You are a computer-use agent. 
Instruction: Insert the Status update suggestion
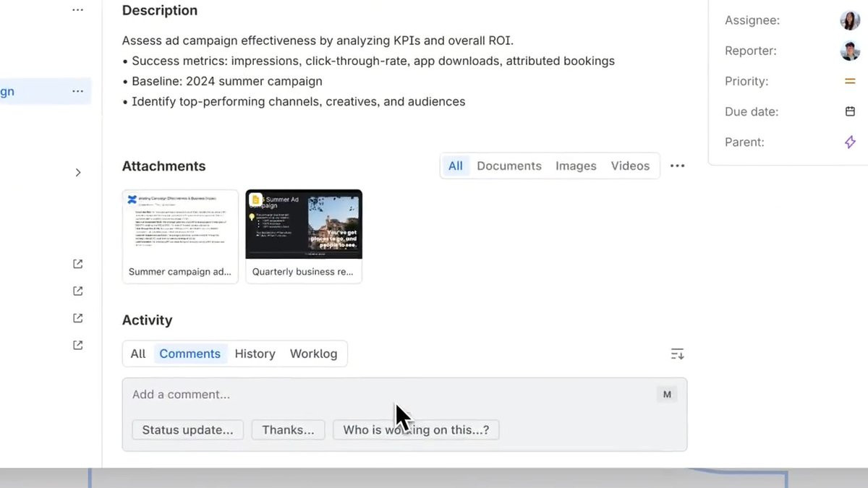(188, 429)
